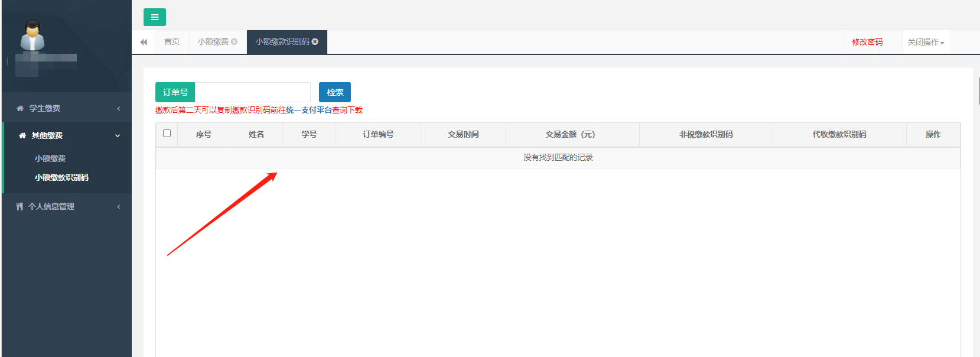Viewport: 980px width, 357px height.
Task: Switch to the 小额缴费 tab
Action: [213, 42]
